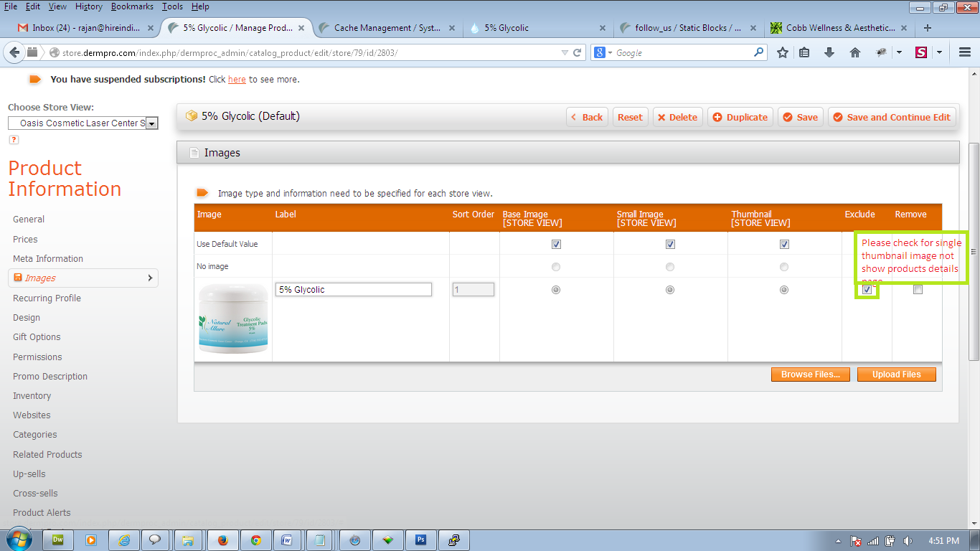Click the site identity icon in address bar

pyautogui.click(x=53, y=53)
